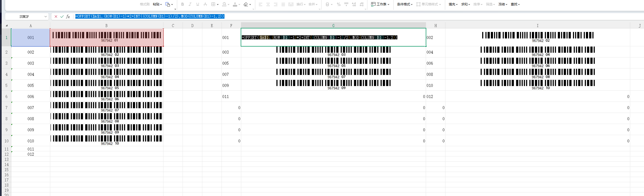This screenshot has height=196, width=644.
Task: Expand the SUMIF name box dropdown
Action: 45,17
